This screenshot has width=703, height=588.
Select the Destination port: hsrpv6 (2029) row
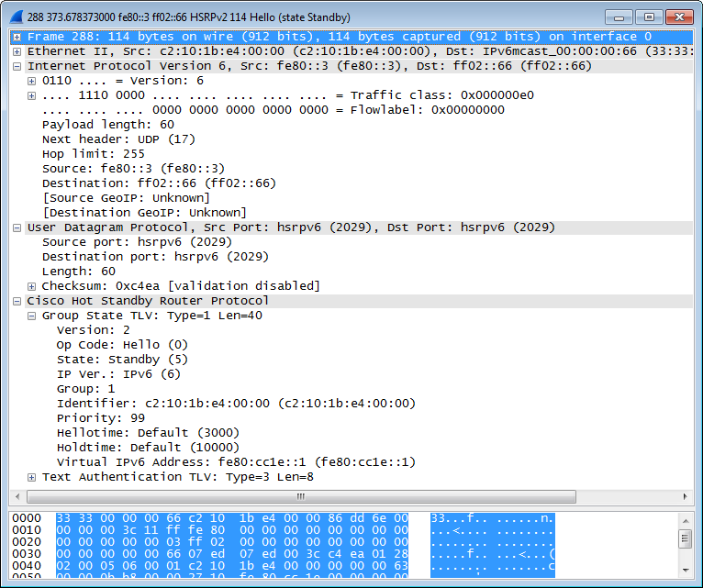click(155, 257)
